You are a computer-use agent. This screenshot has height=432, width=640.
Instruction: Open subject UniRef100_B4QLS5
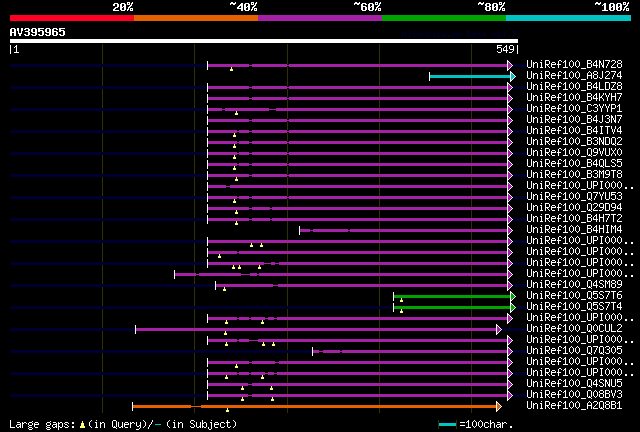pos(574,164)
